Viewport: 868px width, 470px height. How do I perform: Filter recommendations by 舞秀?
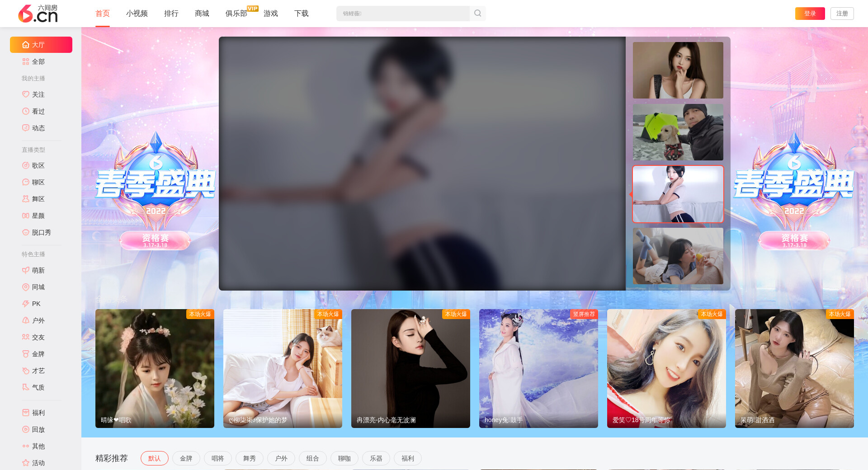[x=250, y=458]
